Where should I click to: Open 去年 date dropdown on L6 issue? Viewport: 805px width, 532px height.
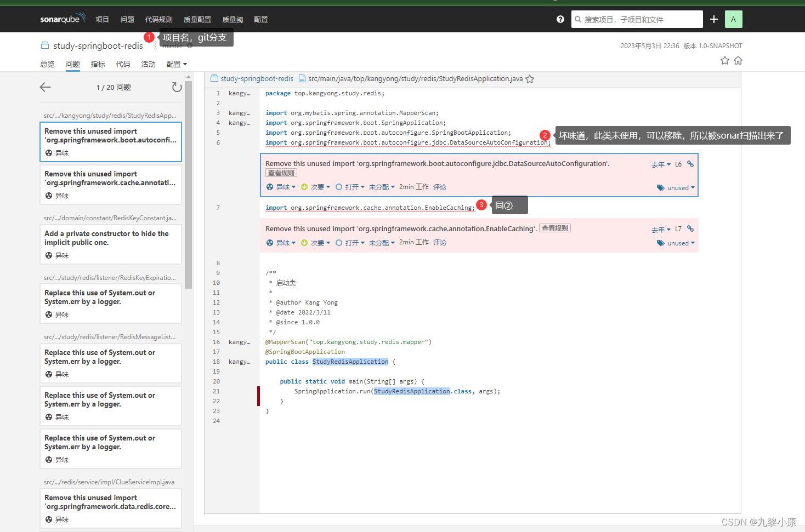coord(661,164)
